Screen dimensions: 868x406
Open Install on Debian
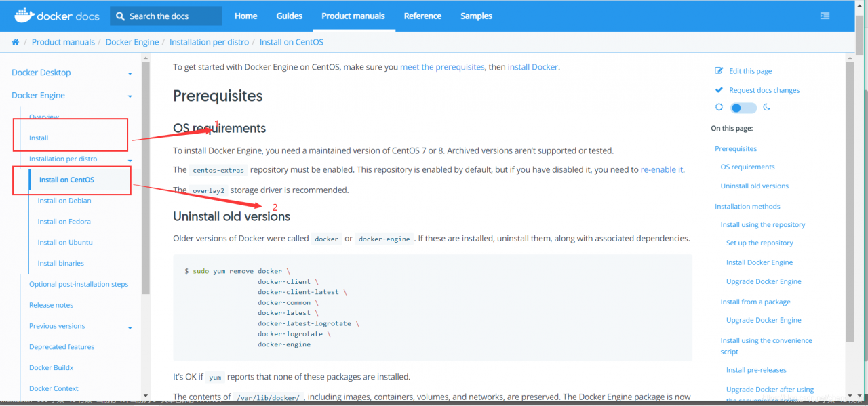point(64,201)
